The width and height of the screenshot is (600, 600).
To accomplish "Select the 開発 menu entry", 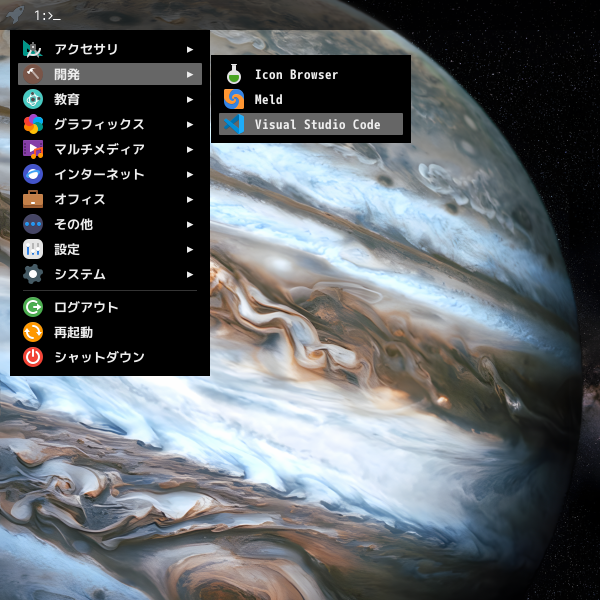I will 110,74.
